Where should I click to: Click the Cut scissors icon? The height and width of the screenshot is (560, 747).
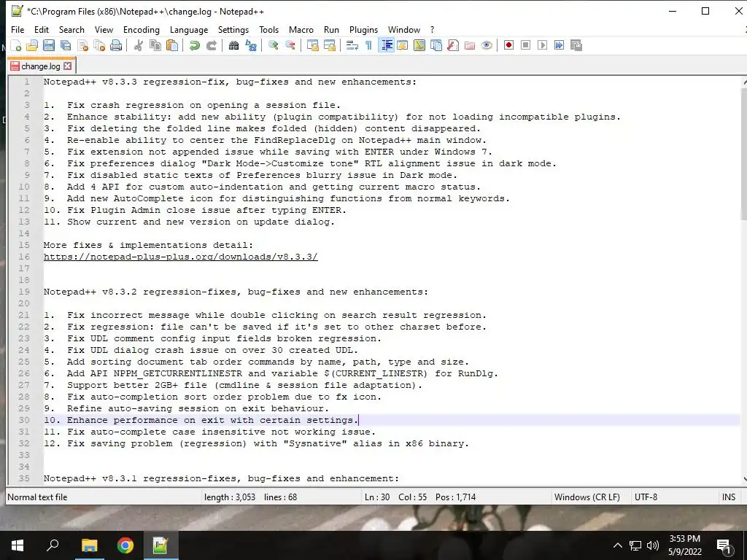tap(138, 45)
